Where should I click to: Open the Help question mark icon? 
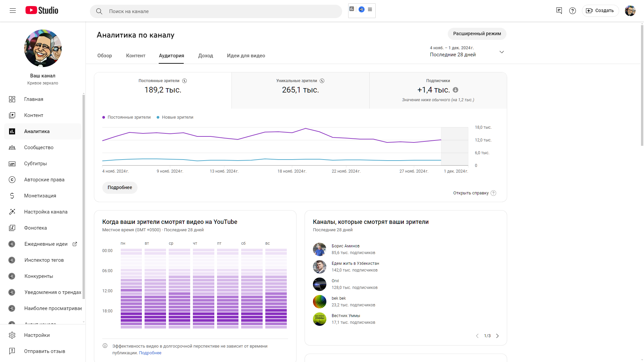pos(573,11)
